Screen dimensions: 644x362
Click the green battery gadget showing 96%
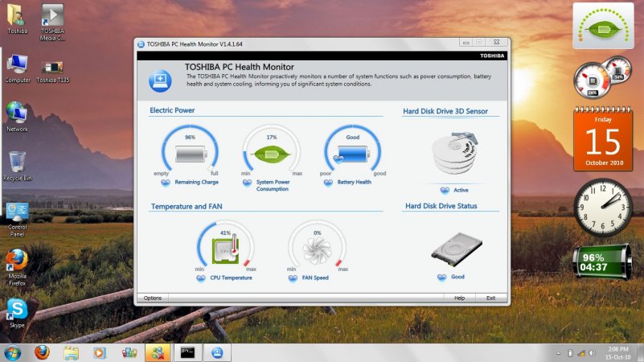(602, 261)
